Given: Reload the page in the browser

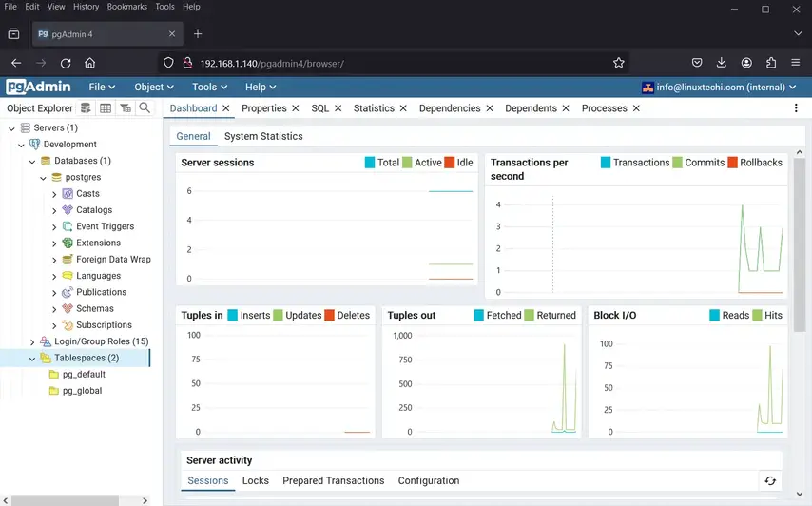Looking at the screenshot, I should [x=66, y=63].
